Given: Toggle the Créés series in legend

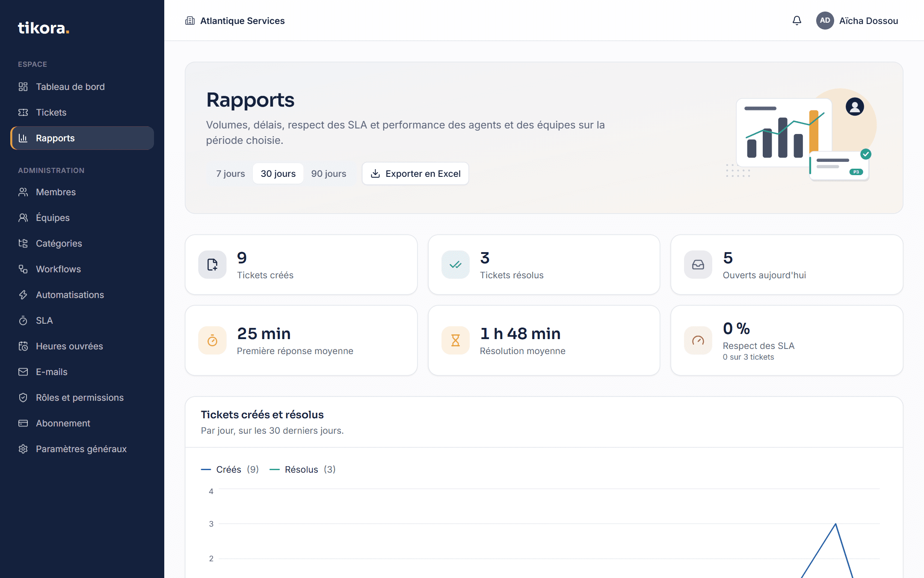Looking at the screenshot, I should coord(230,470).
